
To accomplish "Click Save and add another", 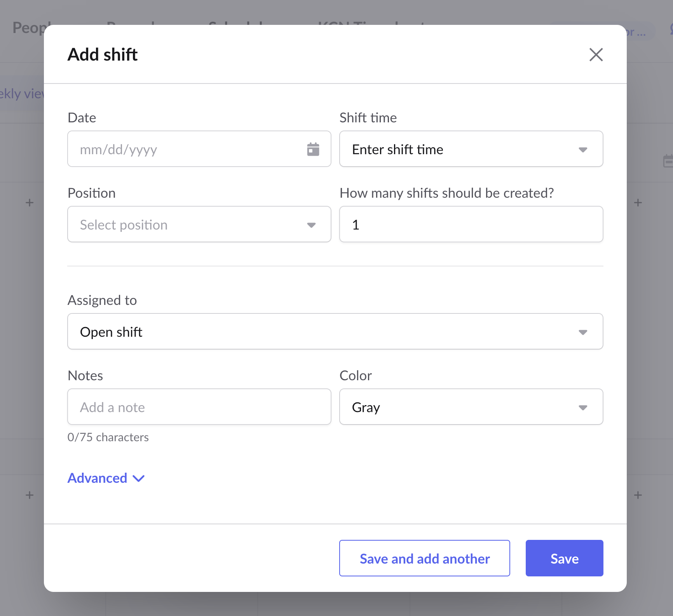I will coord(424,558).
